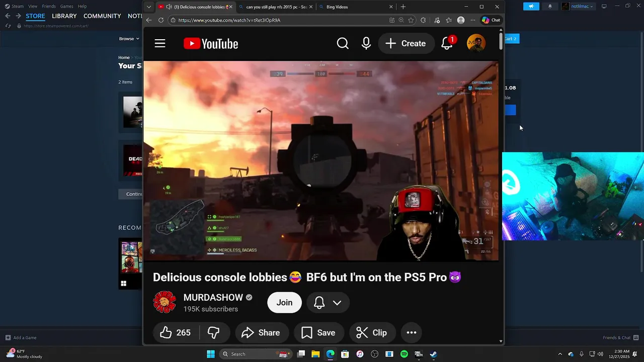Go to Steam STORE section
This screenshot has width=644, height=362.
click(35, 16)
